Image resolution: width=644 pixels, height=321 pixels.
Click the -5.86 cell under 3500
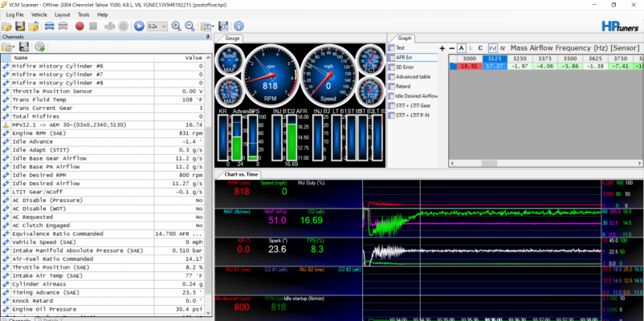tap(570, 66)
